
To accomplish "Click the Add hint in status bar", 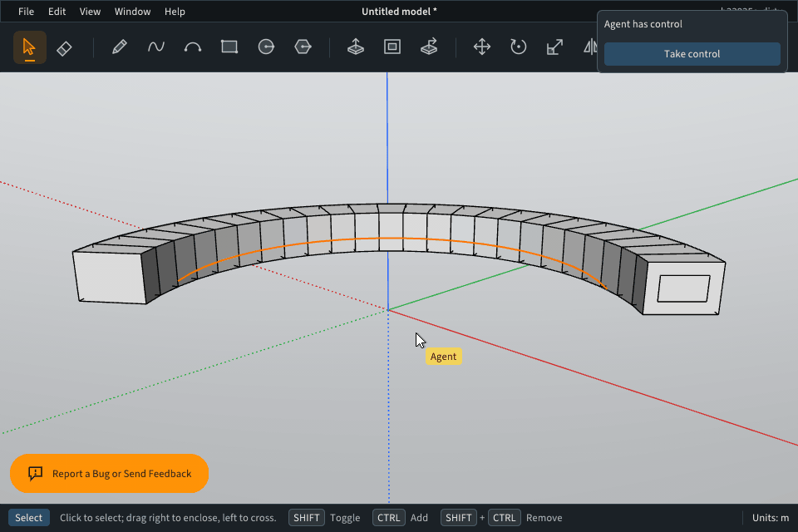I will pos(419,518).
